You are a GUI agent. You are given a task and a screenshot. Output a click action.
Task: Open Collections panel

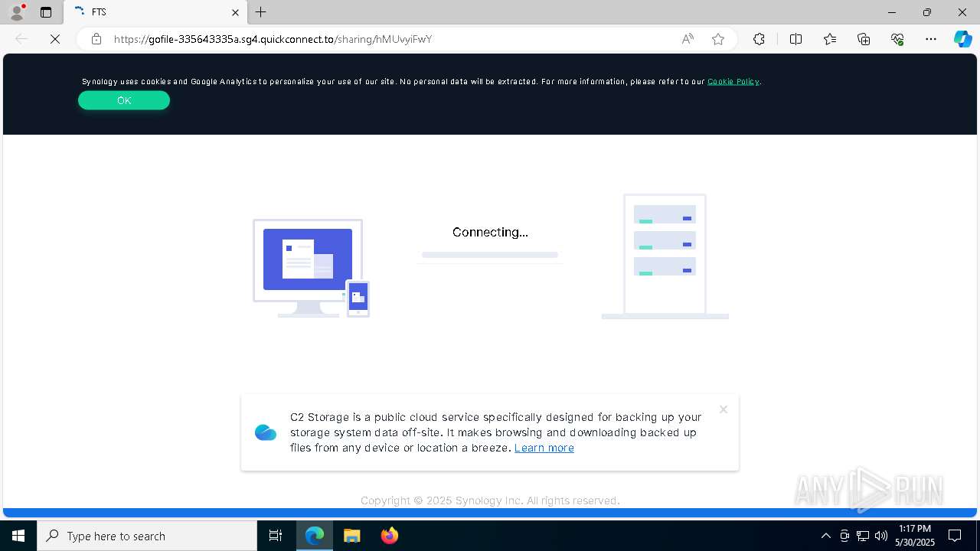[864, 39]
